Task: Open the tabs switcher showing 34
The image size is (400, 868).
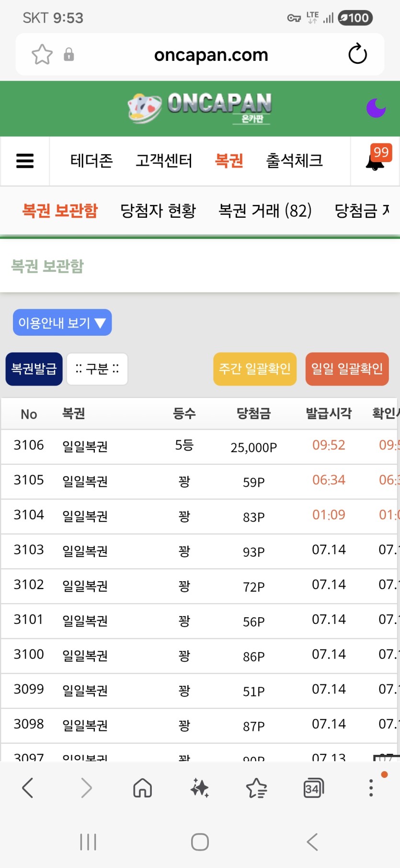Action: tap(313, 788)
